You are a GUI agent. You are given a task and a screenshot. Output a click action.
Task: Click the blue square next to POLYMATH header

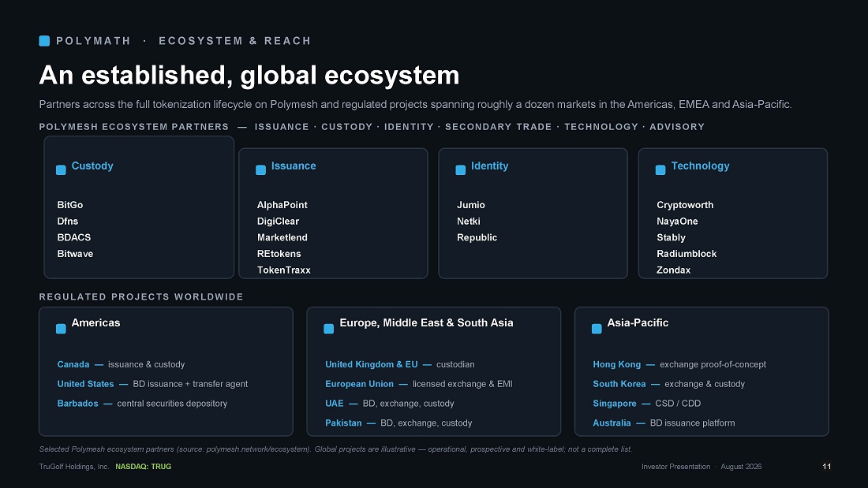44,41
